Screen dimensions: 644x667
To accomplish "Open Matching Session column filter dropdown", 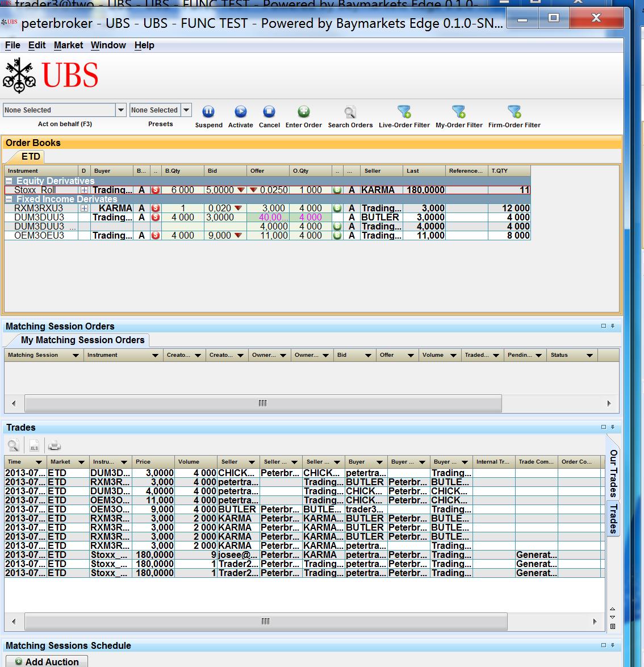I will point(76,355).
